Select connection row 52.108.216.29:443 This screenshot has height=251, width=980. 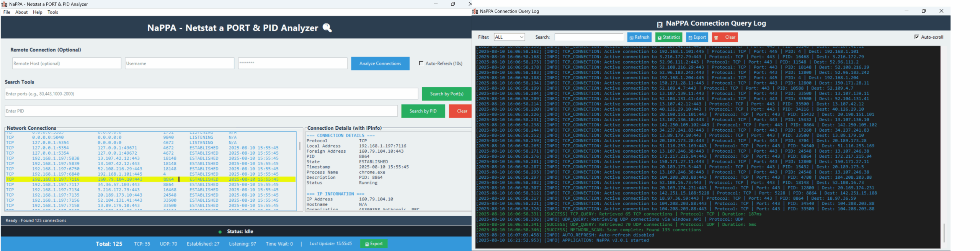[x=150, y=169]
